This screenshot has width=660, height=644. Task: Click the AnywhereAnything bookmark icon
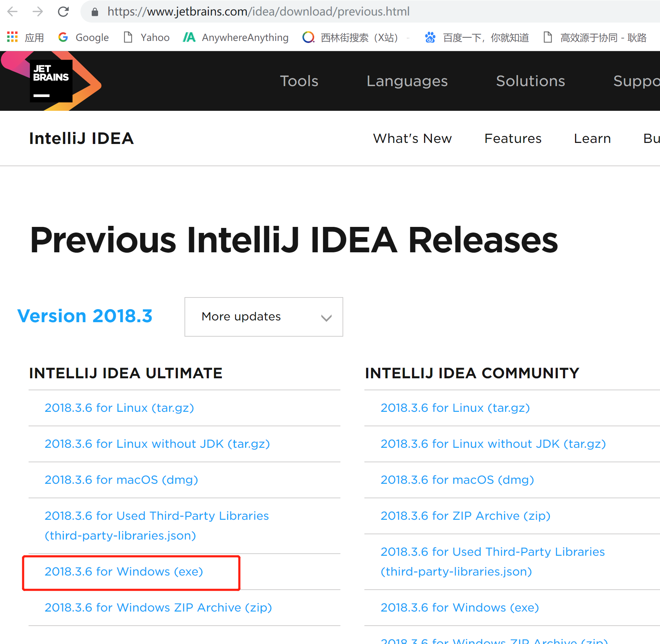189,37
